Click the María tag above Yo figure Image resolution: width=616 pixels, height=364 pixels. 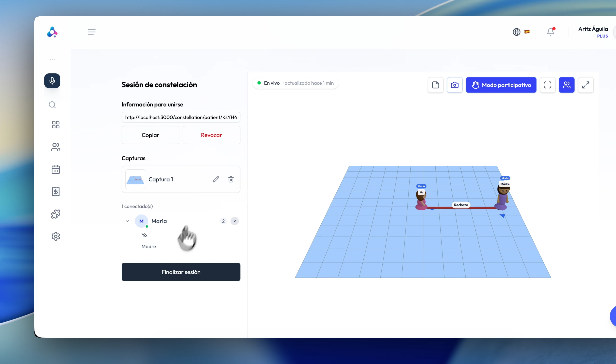coord(421,186)
